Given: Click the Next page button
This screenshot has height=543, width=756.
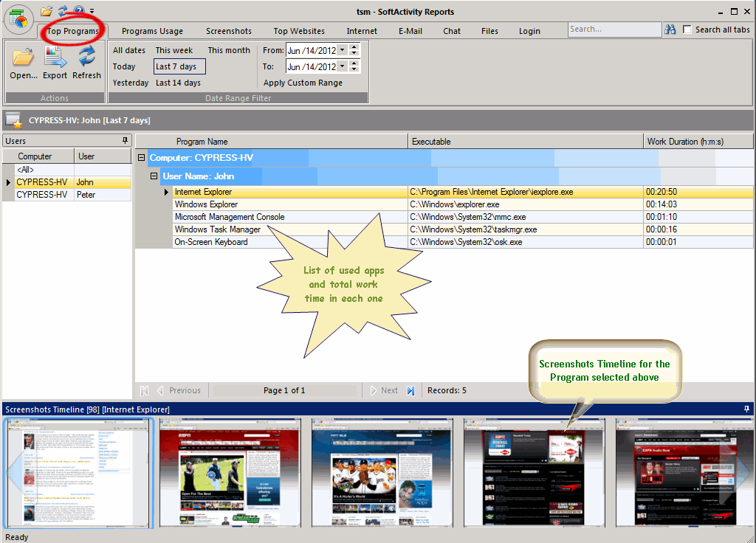Looking at the screenshot, I should click(x=384, y=391).
